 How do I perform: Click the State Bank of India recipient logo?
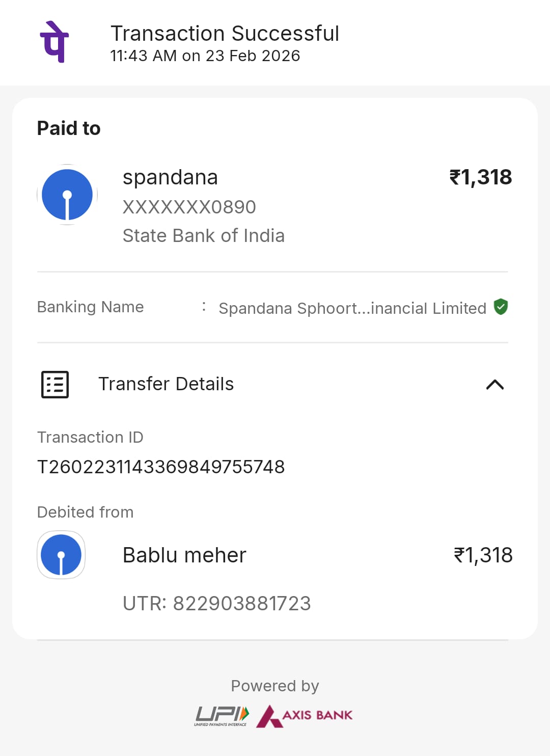tap(67, 195)
